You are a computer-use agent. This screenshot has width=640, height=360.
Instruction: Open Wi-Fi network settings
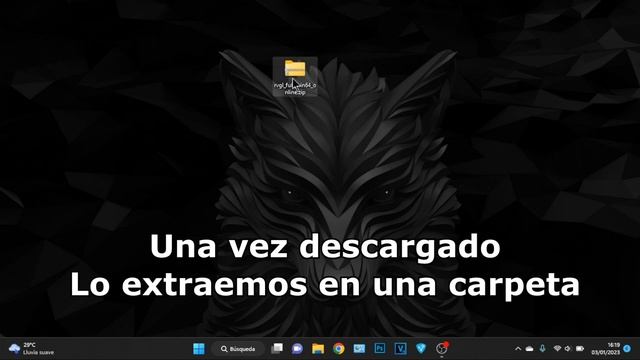pos(557,349)
